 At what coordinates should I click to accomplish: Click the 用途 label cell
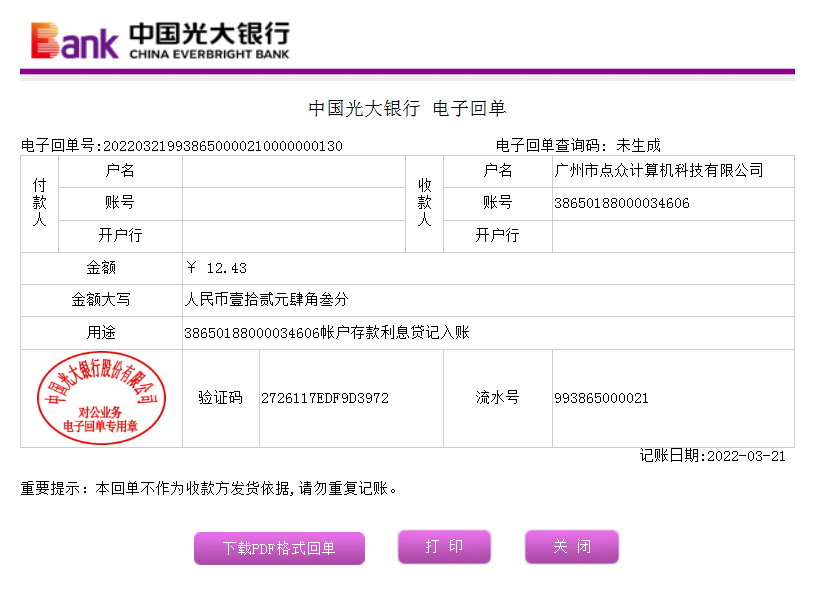(101, 333)
